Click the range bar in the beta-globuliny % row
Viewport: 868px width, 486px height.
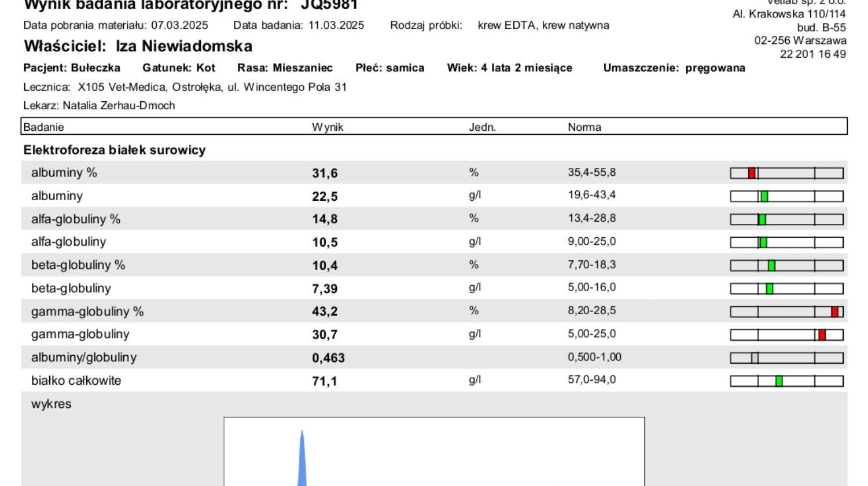(787, 266)
